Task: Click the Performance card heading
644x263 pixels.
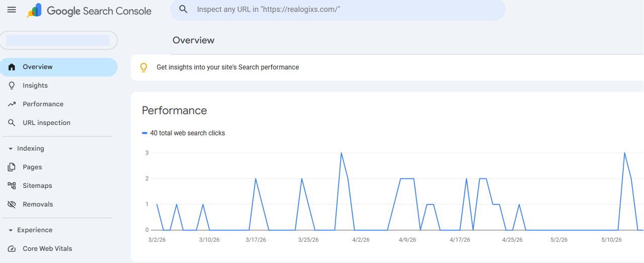Action: click(175, 110)
